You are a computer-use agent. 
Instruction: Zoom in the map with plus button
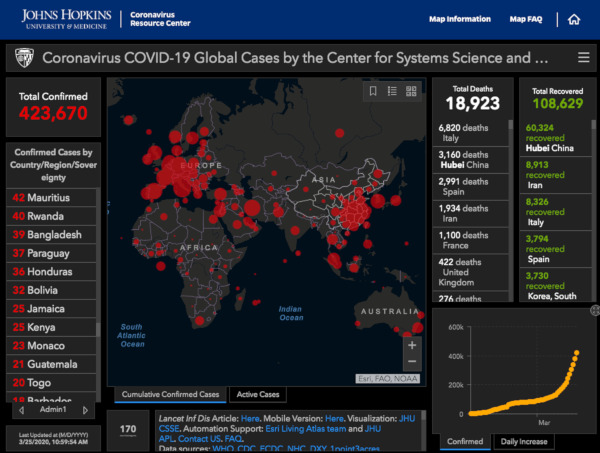coord(412,345)
